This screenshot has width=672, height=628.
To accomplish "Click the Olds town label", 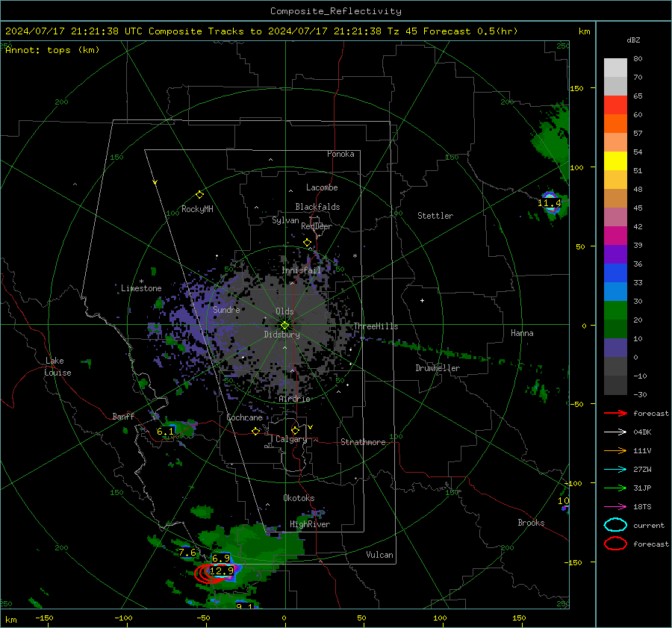I will click(x=284, y=311).
